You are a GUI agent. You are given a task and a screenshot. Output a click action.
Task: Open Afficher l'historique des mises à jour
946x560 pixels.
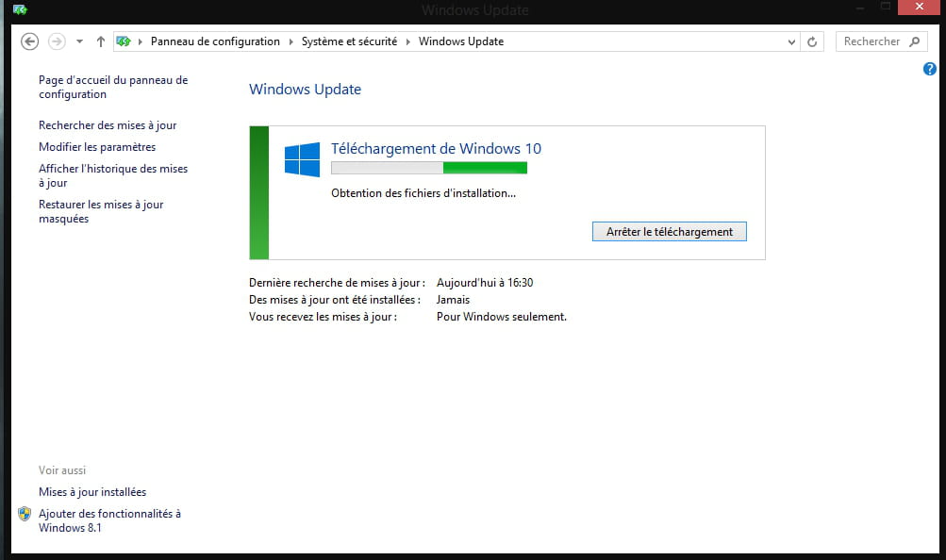113,175
